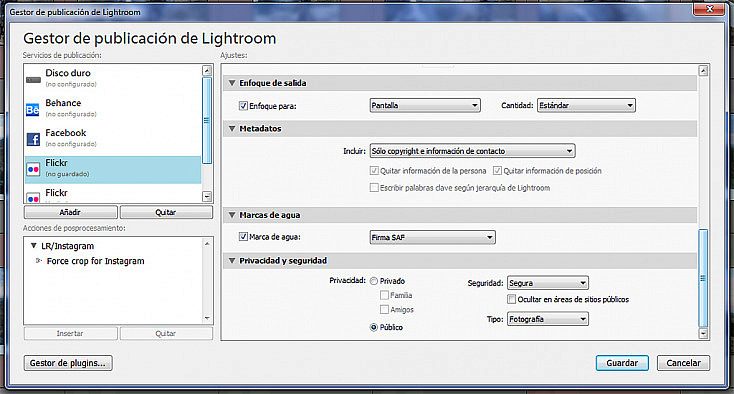734x394 pixels.
Task: Select the Disco duro text label
Action: tap(68, 73)
